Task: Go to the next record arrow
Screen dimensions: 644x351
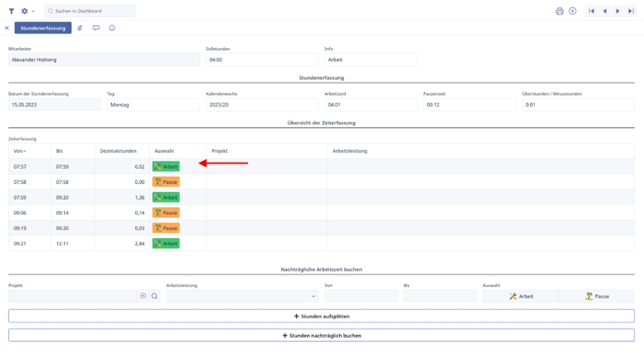Action: click(x=617, y=11)
